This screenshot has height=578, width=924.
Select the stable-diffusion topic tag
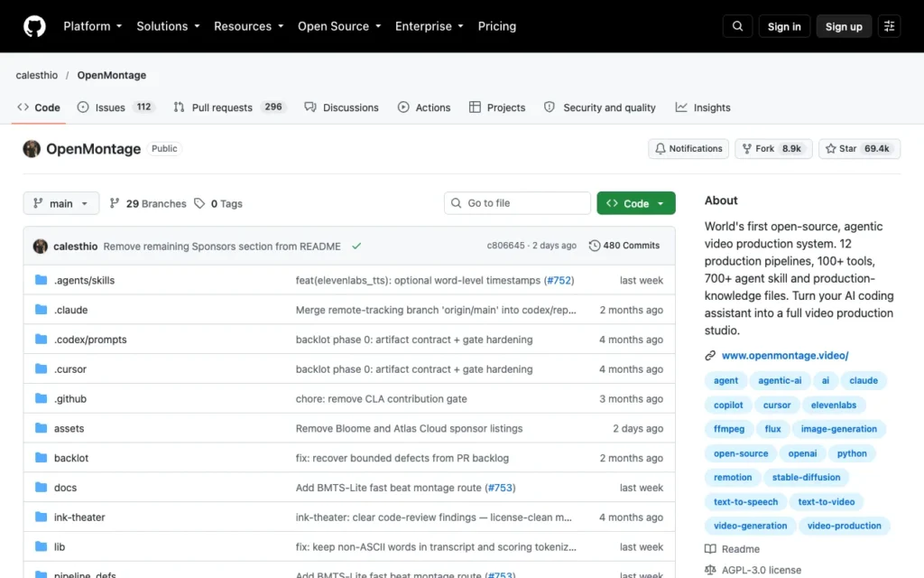pos(806,477)
